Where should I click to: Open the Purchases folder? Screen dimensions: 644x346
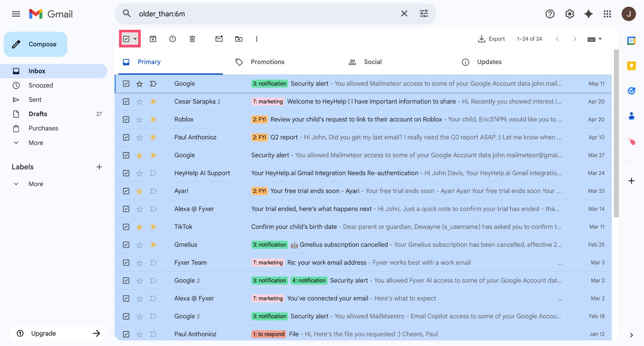coord(54,128)
